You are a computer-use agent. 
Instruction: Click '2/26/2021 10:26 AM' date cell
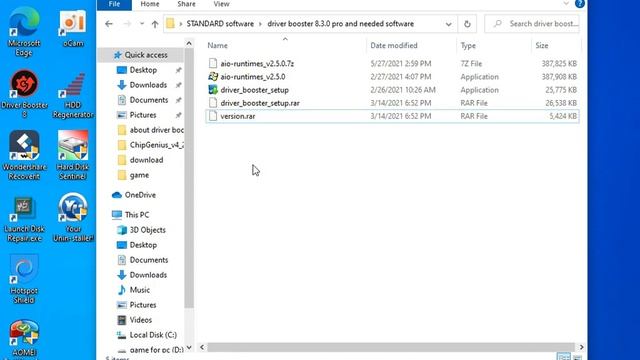(403, 90)
